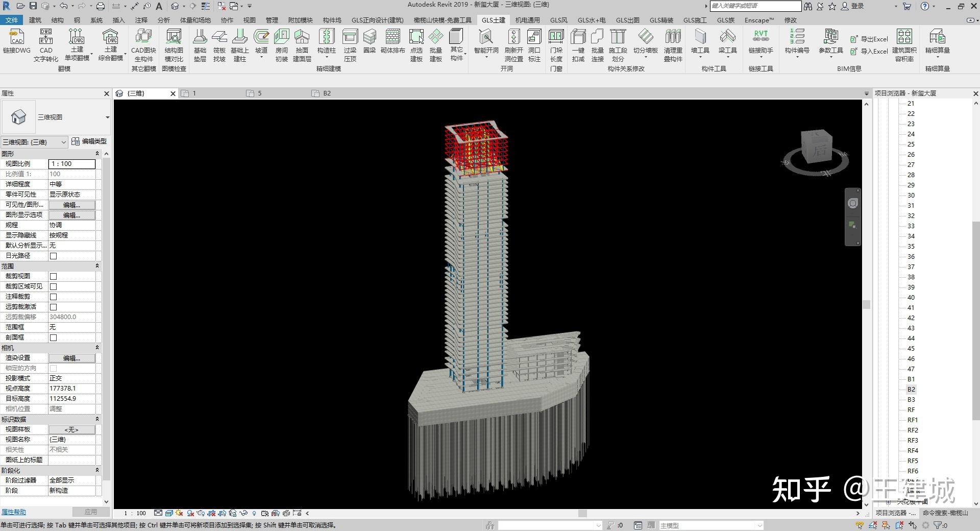Click the 导出Excel export icon
980x531 pixels.
tap(854, 39)
